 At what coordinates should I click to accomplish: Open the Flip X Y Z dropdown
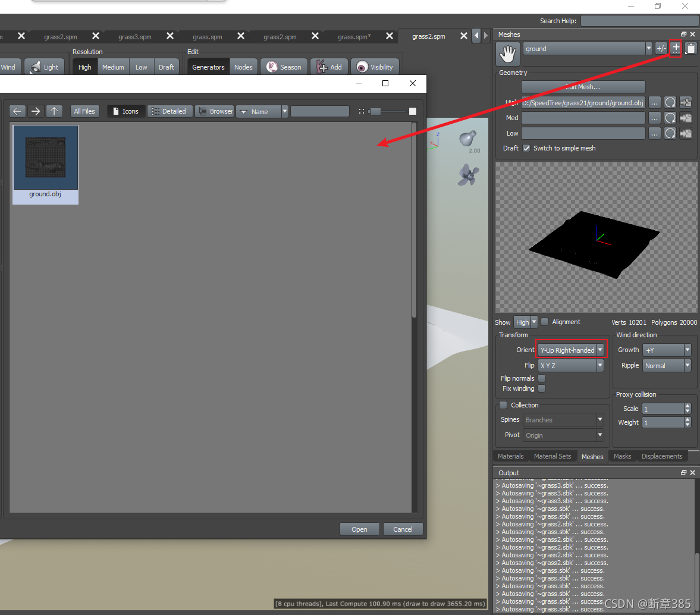(571, 365)
